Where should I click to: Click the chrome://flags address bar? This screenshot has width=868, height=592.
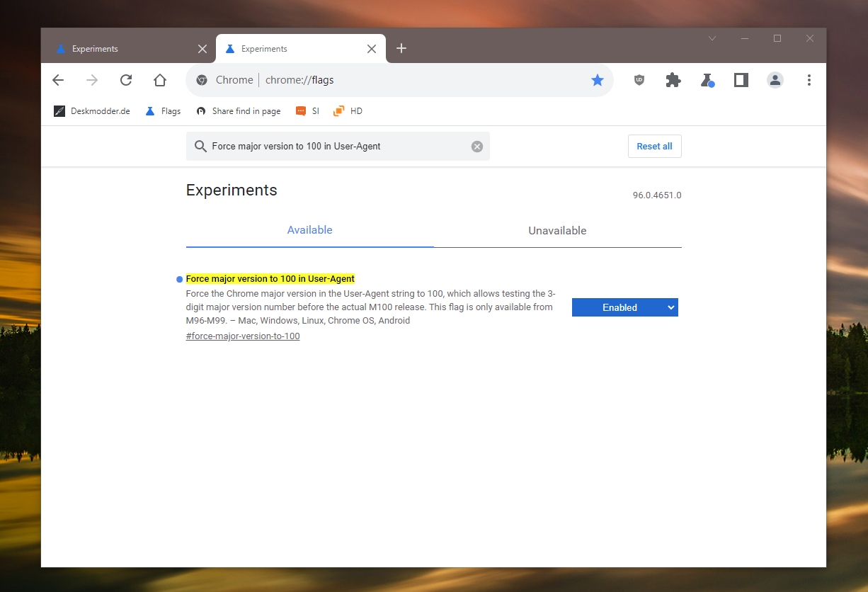point(399,80)
